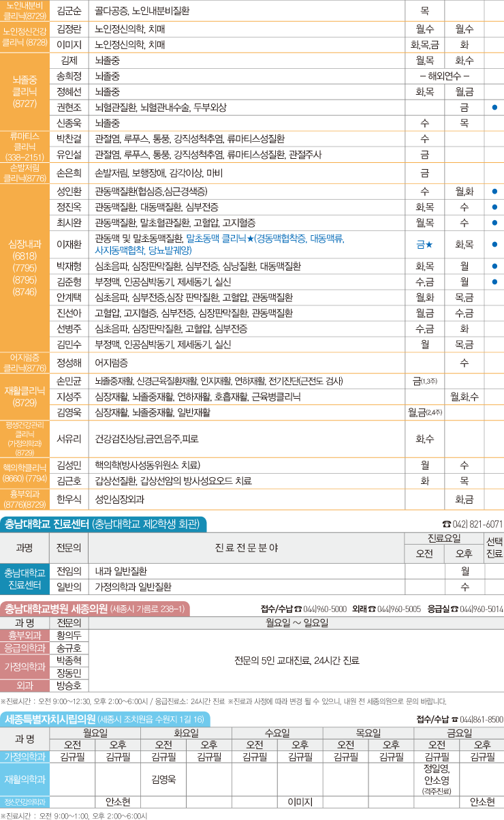Click doctor name 한우식
This screenshot has height=820, width=504.
tap(69, 499)
